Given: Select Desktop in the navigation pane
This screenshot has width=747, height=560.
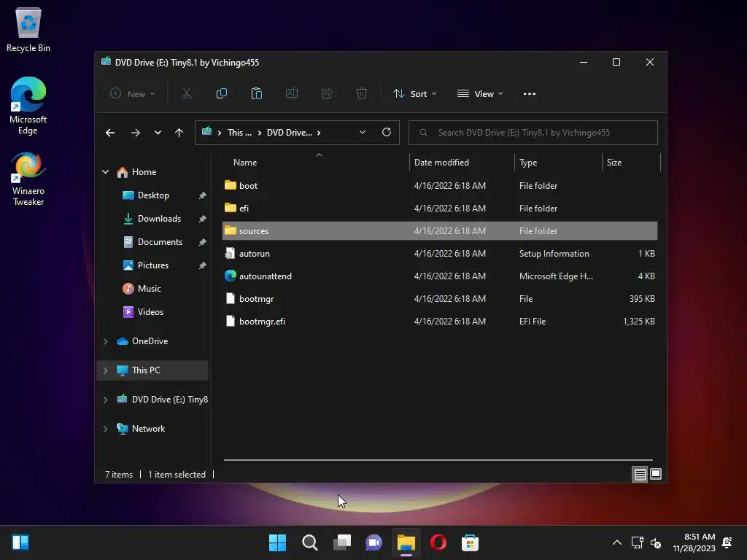Looking at the screenshot, I should click(153, 195).
